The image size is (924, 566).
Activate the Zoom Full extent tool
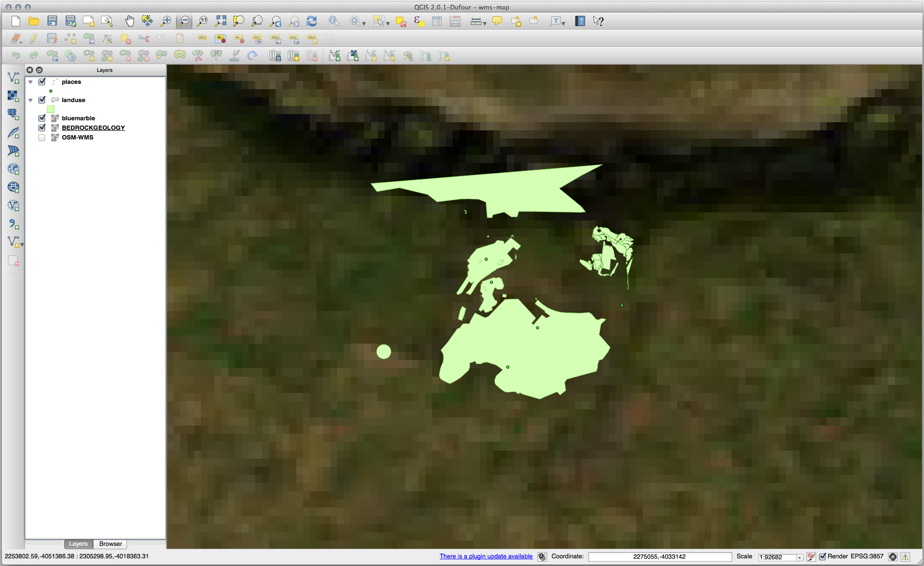[x=221, y=21]
